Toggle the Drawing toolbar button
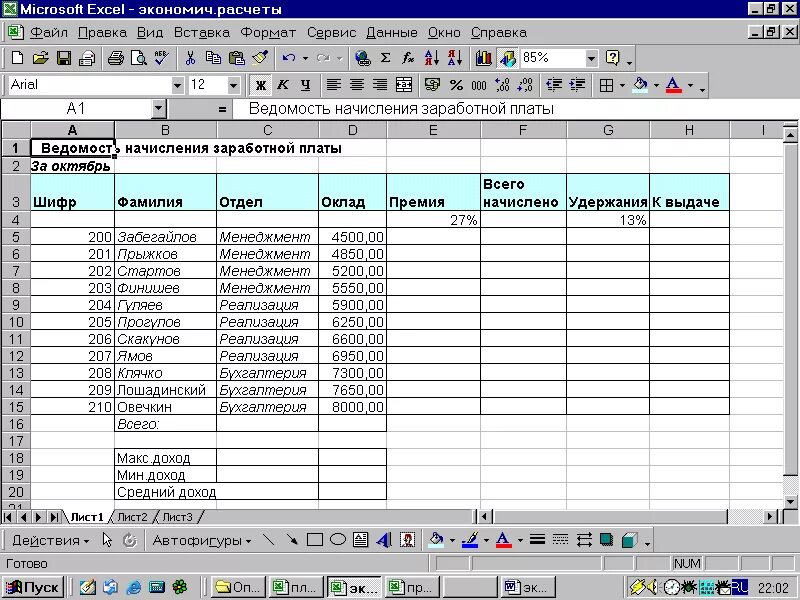 (x=507, y=58)
